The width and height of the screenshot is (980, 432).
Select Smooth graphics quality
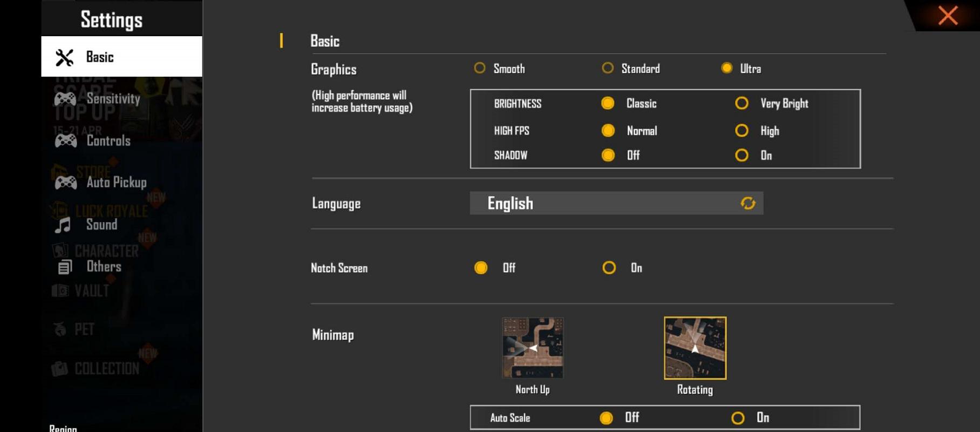pos(479,68)
